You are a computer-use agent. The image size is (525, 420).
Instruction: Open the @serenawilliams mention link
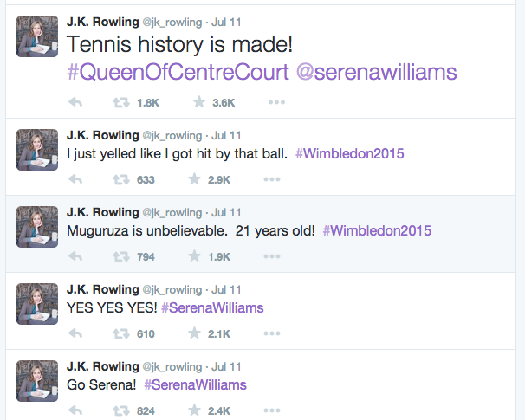click(376, 72)
